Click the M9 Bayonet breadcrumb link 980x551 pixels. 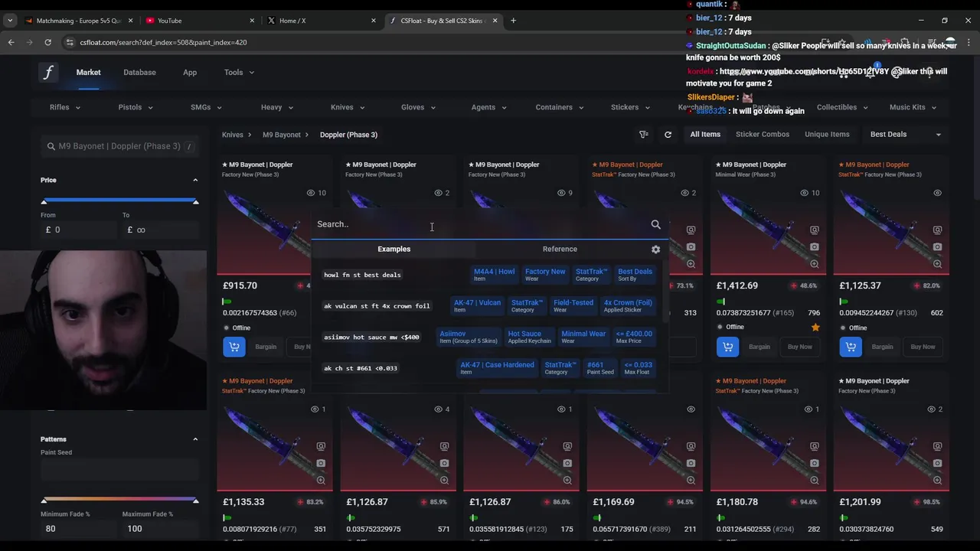pos(282,135)
